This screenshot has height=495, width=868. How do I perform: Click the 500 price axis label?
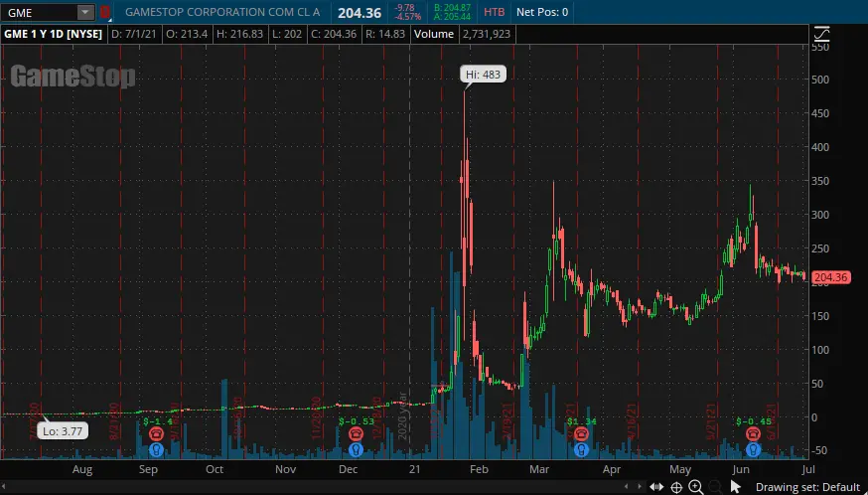tap(820, 80)
